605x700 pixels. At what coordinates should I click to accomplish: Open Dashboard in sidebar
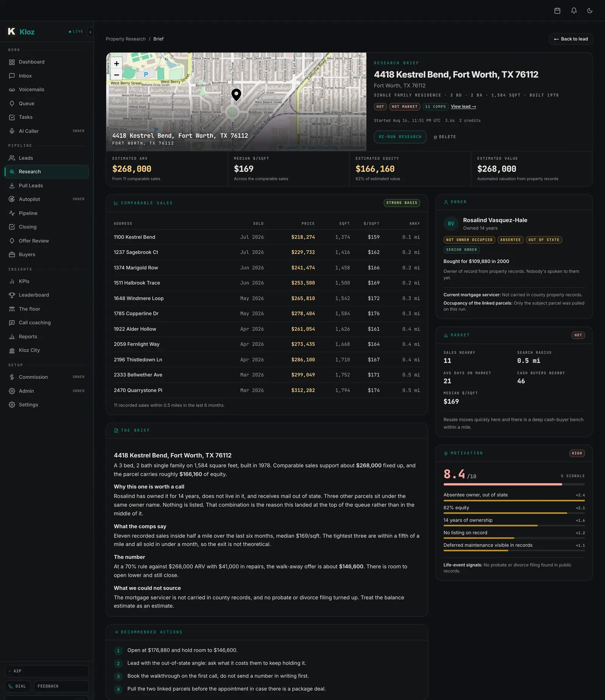47,62
